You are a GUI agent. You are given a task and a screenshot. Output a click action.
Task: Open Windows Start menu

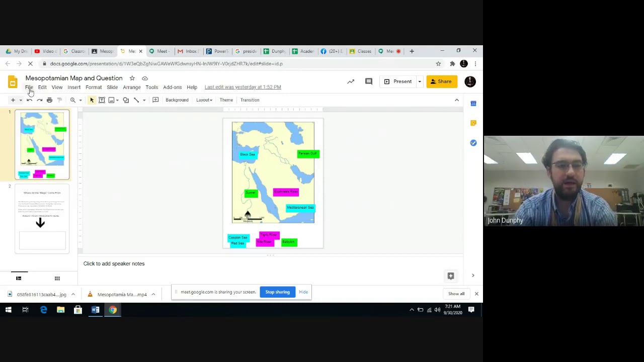point(9,310)
